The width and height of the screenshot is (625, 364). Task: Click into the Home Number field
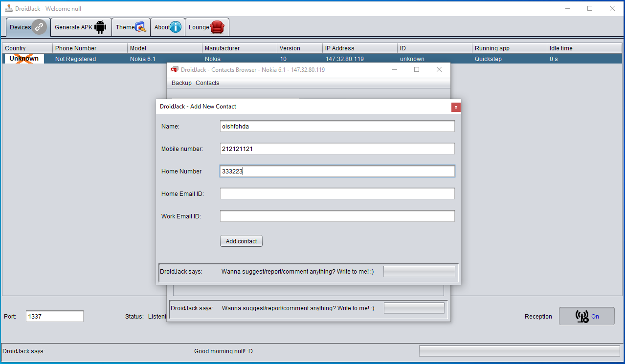click(x=337, y=171)
